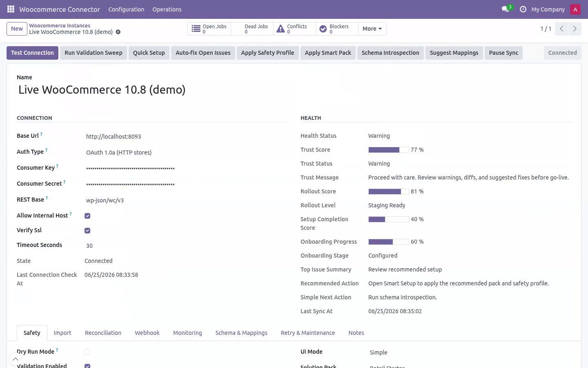Click the gear actions icon beside record name
The image size is (588, 368).
pos(118,32)
